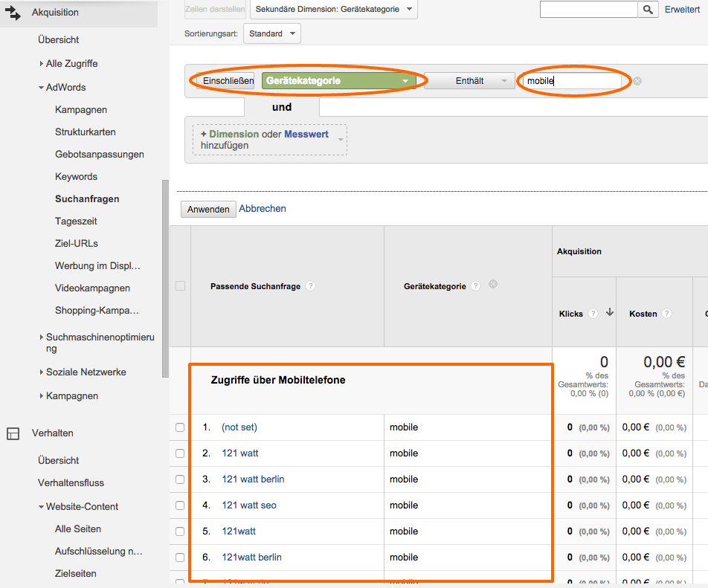Tick the checkbox for 121 watt row
The height and width of the screenshot is (588, 708).
pos(180,453)
